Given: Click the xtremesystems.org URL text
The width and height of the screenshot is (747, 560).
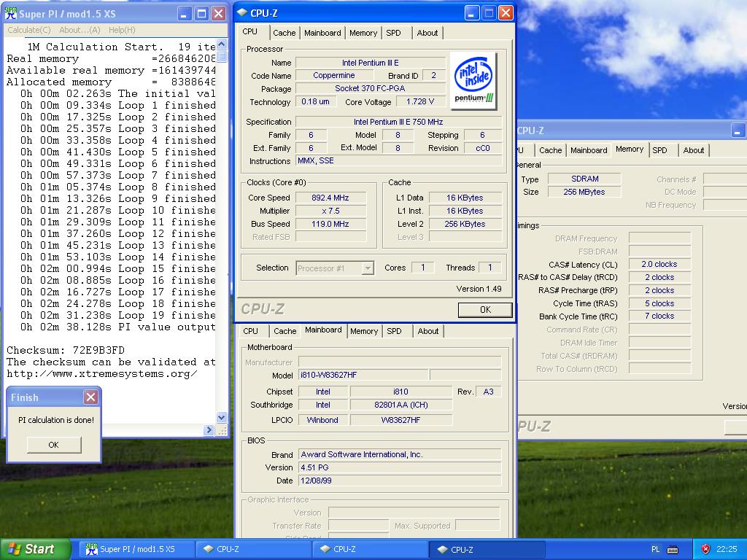Looking at the screenshot, I should click(101, 373).
